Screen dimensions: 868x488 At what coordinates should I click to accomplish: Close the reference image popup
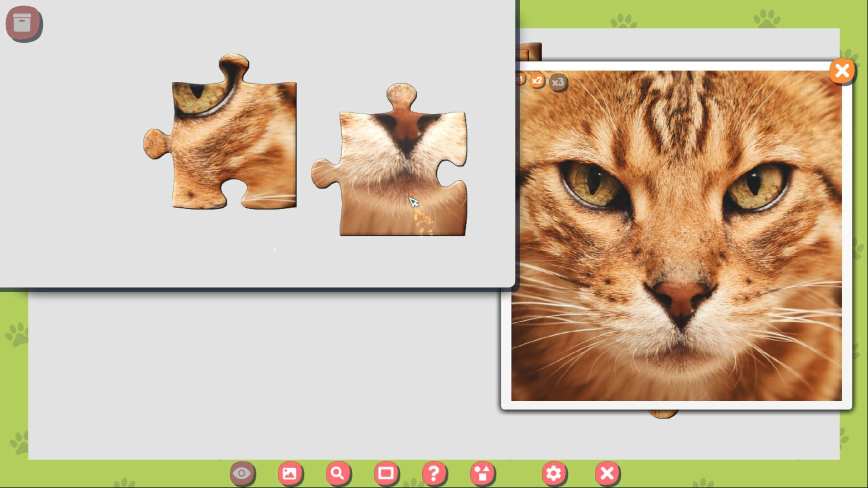842,71
